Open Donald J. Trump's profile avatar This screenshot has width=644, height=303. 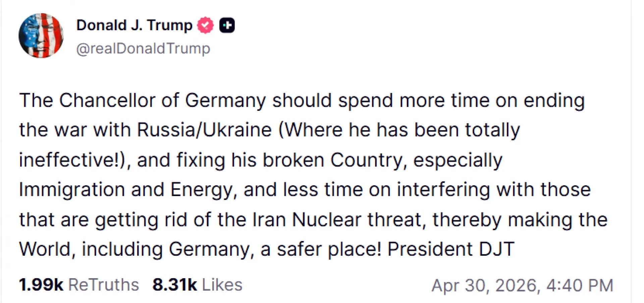tap(41, 36)
